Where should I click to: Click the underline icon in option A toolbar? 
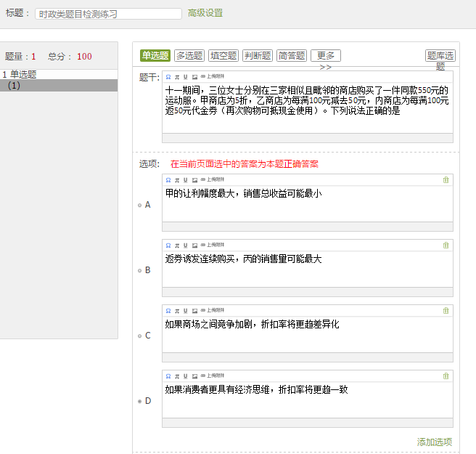pos(185,179)
